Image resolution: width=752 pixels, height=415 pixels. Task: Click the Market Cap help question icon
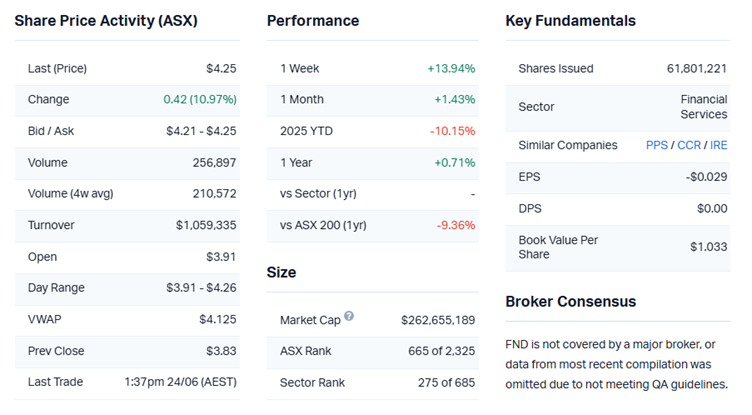click(x=349, y=317)
